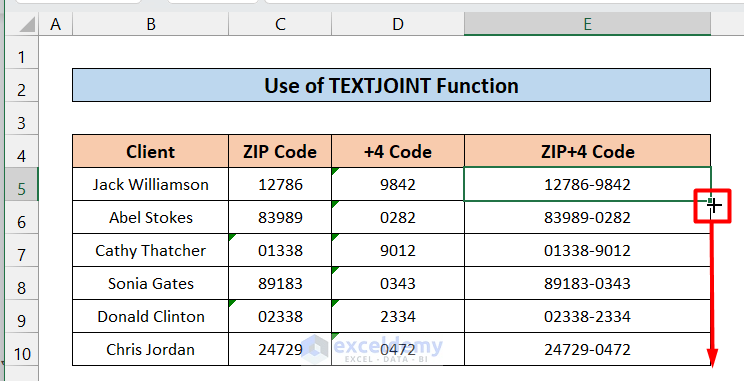The height and width of the screenshot is (381, 744).
Task: Select ZIP code cell 12786
Action: click(x=280, y=184)
